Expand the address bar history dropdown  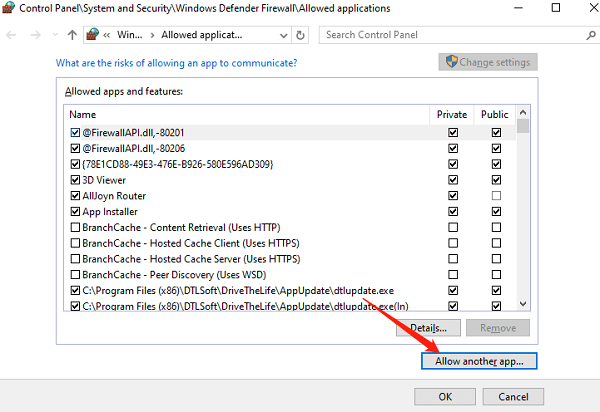(284, 36)
